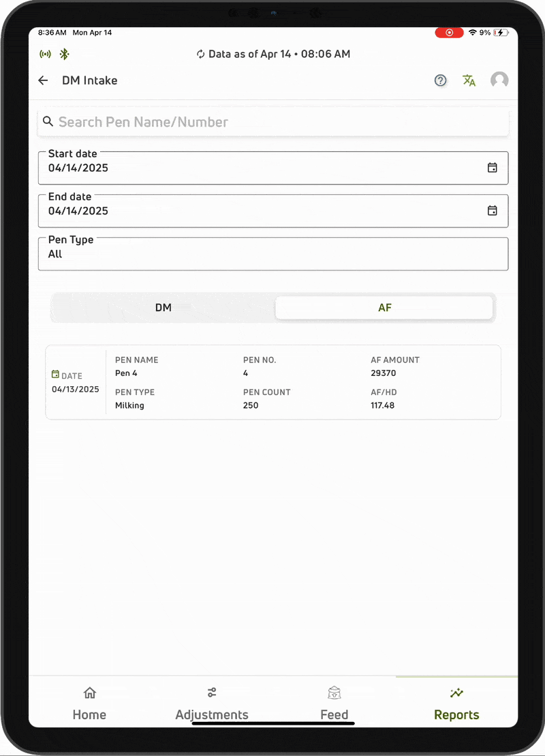Image resolution: width=545 pixels, height=756 pixels.
Task: Tap the wireless signal broadcast icon
Action: (x=46, y=54)
